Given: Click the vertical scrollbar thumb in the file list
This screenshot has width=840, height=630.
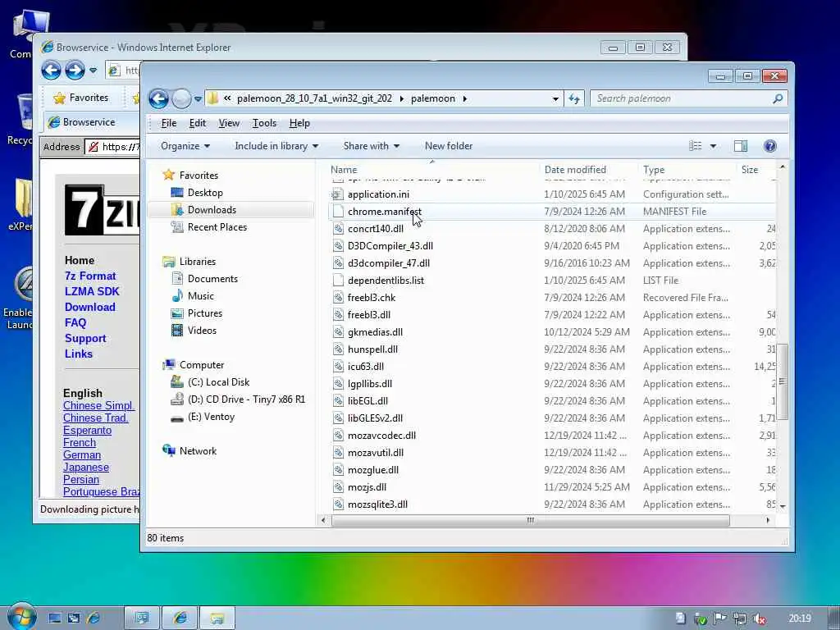Looking at the screenshot, I should pyautogui.click(x=782, y=381).
